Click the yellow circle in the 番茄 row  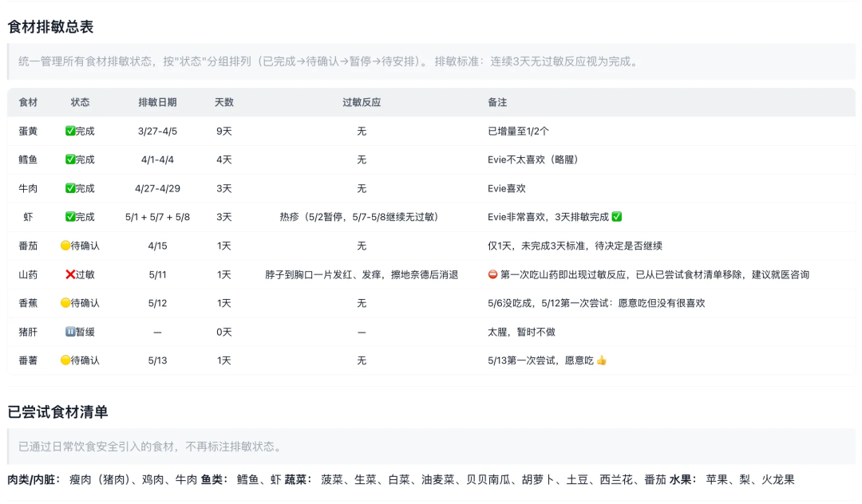(65, 246)
